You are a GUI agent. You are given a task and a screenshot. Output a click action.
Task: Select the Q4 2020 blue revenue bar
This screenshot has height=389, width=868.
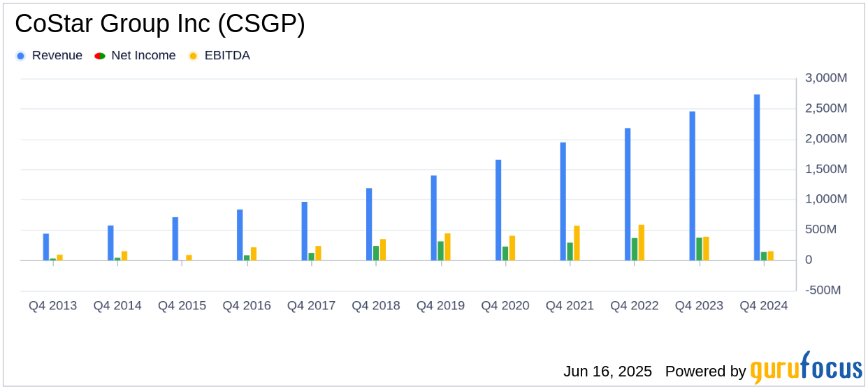[498, 210]
